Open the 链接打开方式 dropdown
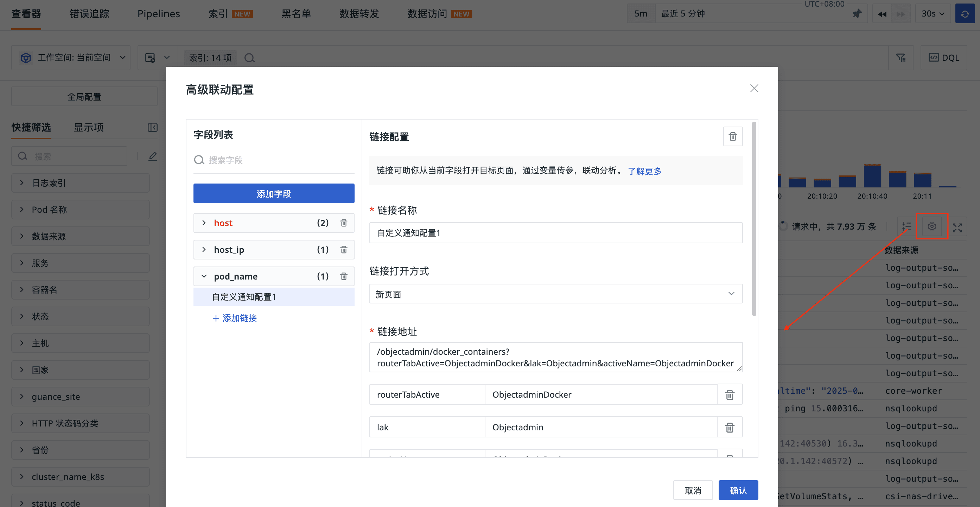 (x=555, y=294)
